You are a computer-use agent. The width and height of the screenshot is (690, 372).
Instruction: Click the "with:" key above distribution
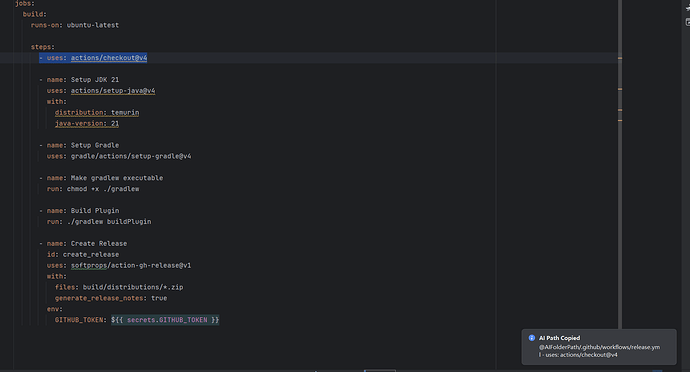tap(57, 102)
